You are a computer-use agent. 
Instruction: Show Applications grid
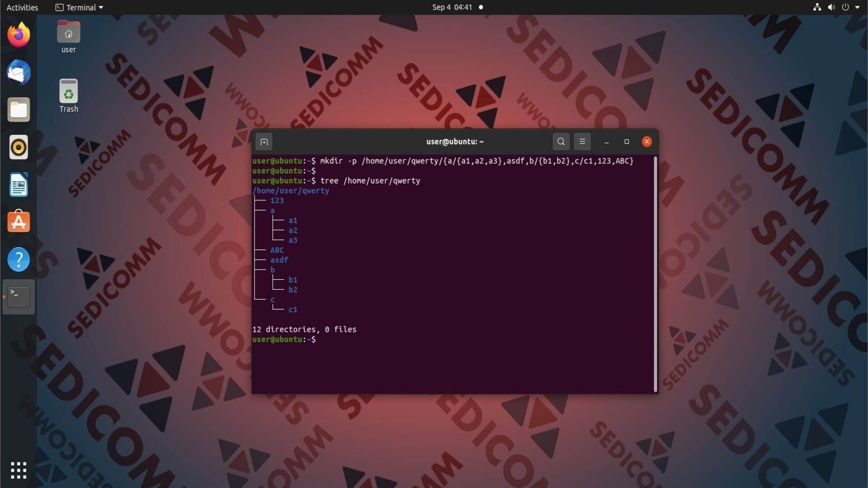point(19,470)
